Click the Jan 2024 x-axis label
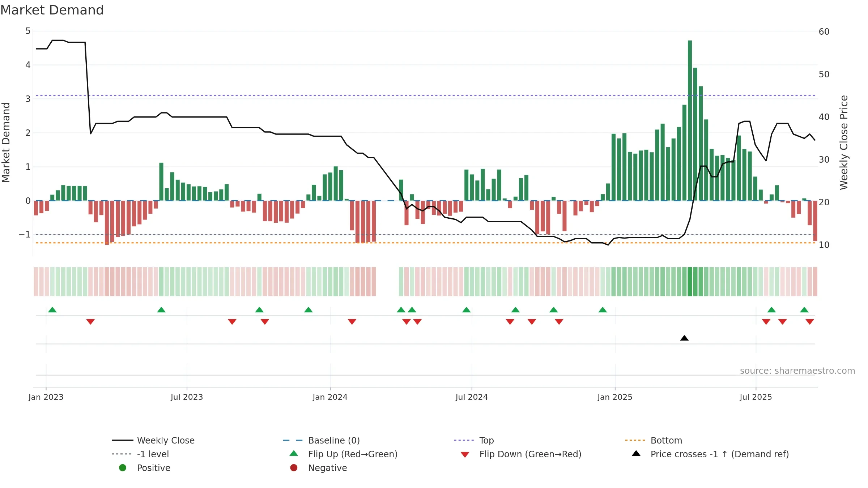This screenshot has width=868, height=488. coord(330,397)
